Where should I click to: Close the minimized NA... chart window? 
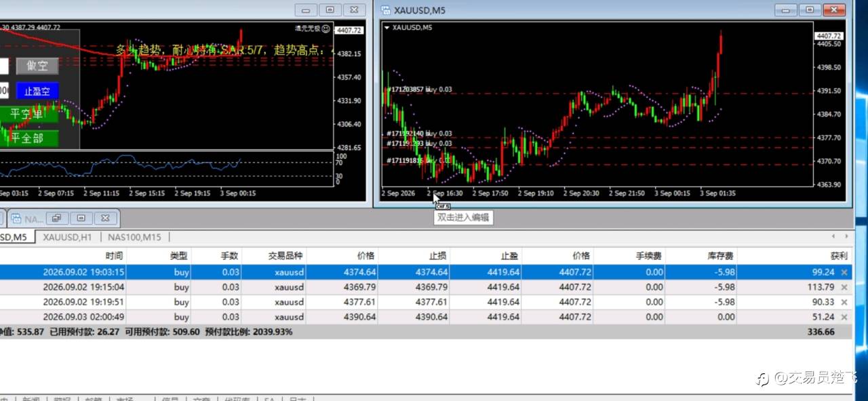[105, 218]
